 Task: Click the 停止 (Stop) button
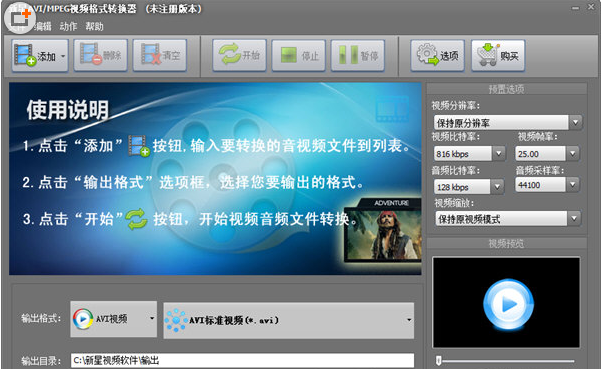[299, 56]
